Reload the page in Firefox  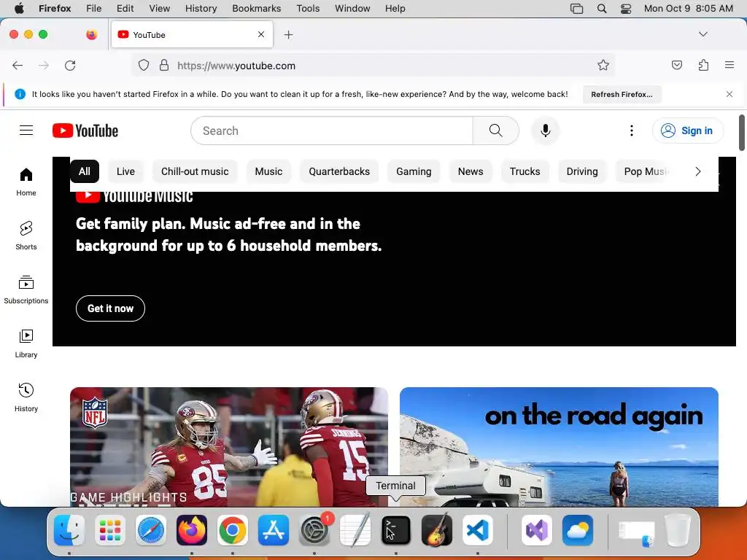(x=70, y=65)
